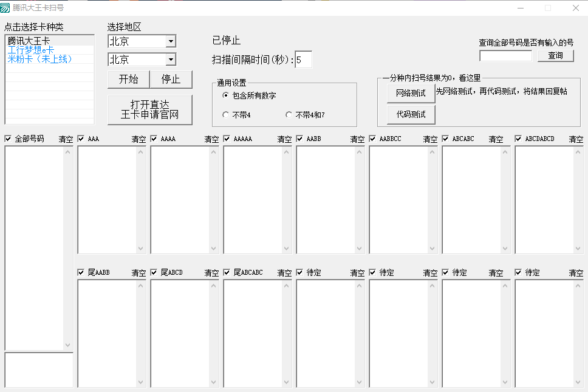Image resolution: width=588 pixels, height=392 pixels.
Task: Open the 打开直达王卡申请官网 button
Action: (149, 109)
